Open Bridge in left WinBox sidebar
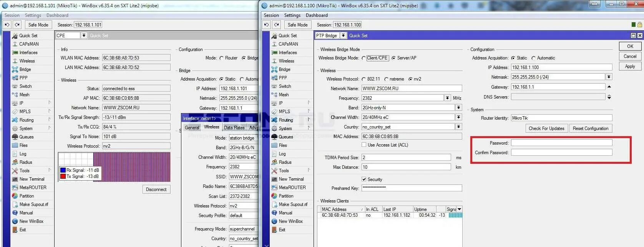The image size is (644, 247). (25, 69)
